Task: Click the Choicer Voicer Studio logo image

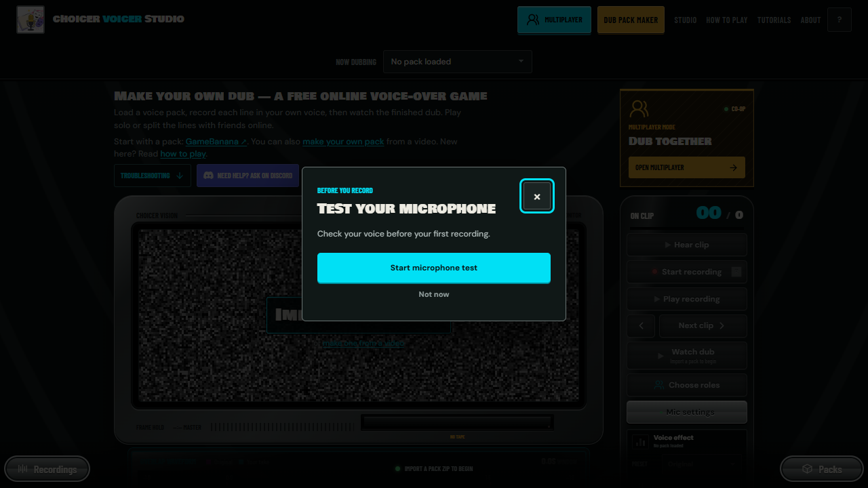Action: [x=31, y=20]
